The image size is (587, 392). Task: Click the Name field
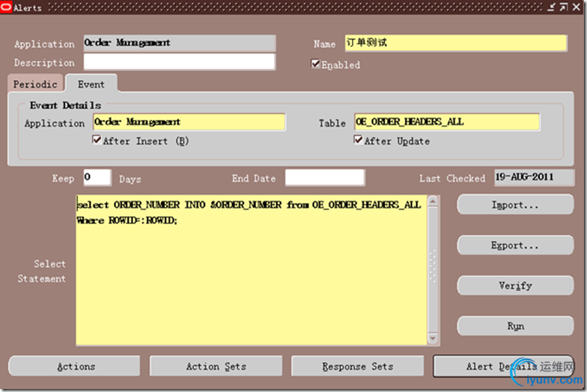click(456, 43)
